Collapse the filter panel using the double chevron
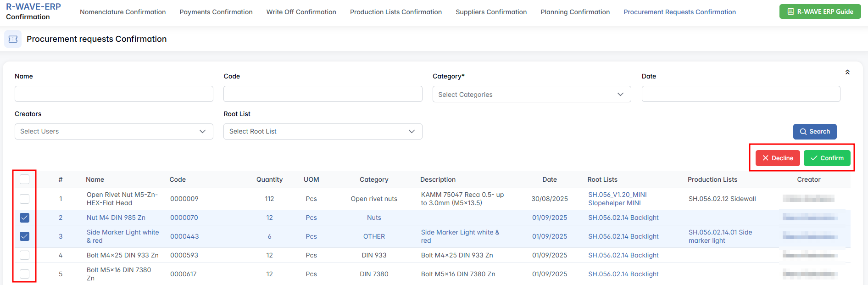Screen dimensions: 868x285 point(847,72)
